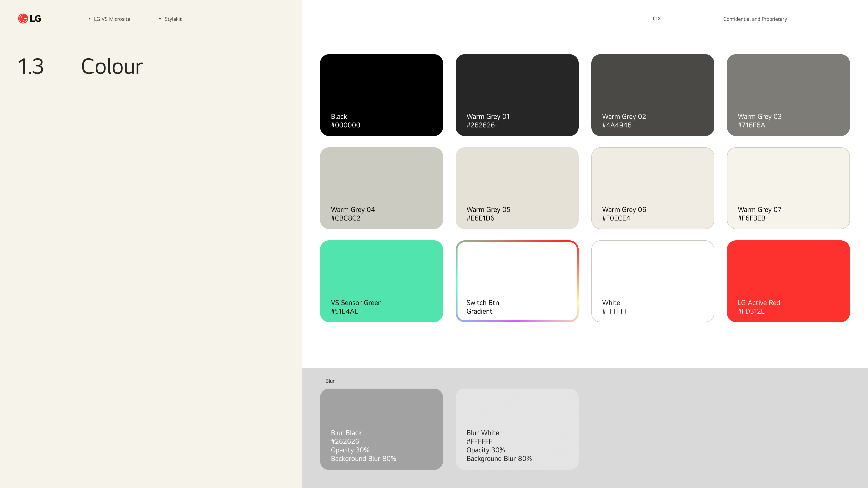Select the Stylekit breadcrumb item
Screen dimensions: 868x488
coord(173,19)
